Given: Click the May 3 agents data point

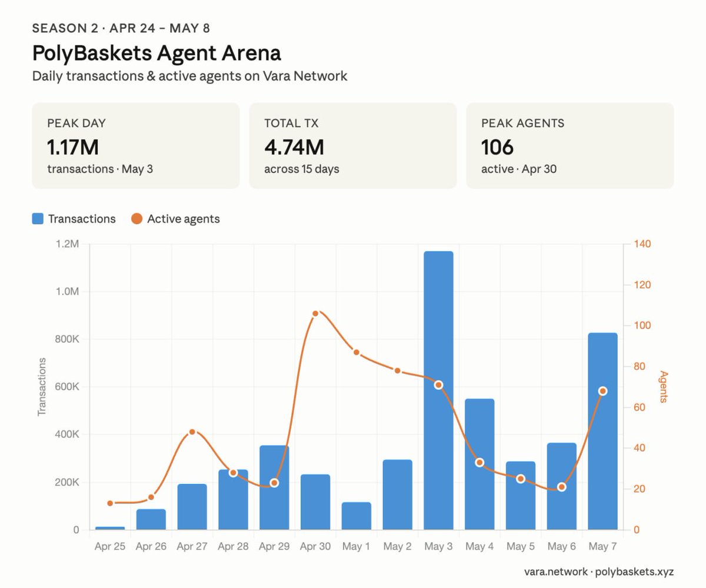Looking at the screenshot, I should [x=438, y=385].
